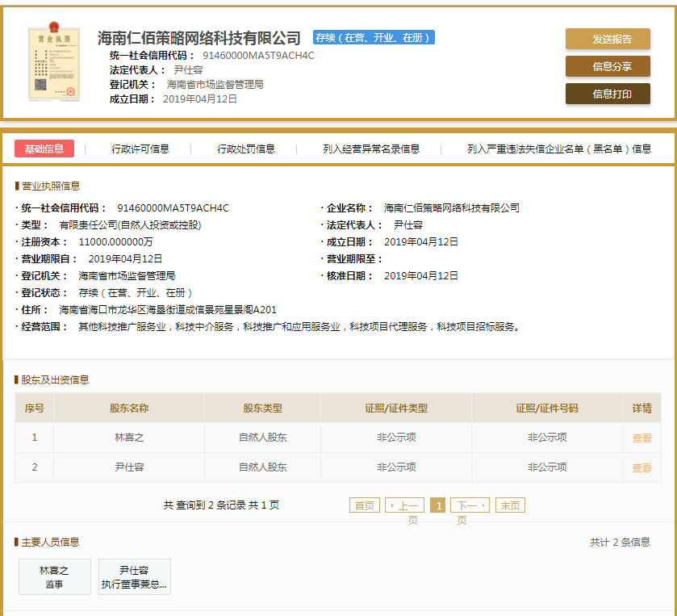Jump to 首页 in pagination
677x616 pixels.
(364, 504)
